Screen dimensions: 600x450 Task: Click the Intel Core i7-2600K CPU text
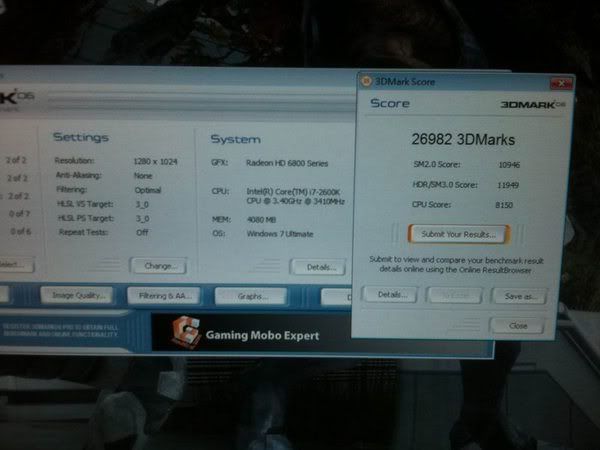pos(295,196)
